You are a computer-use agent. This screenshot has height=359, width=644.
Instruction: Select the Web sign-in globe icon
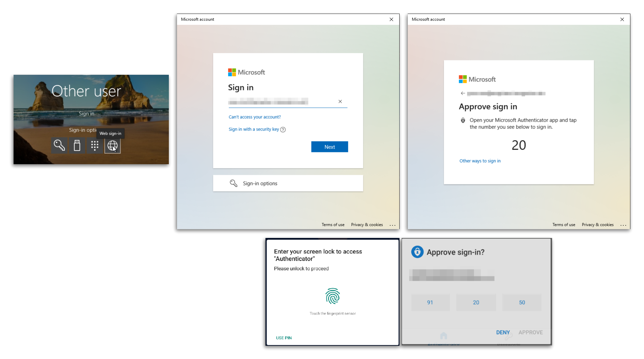pos(112,145)
